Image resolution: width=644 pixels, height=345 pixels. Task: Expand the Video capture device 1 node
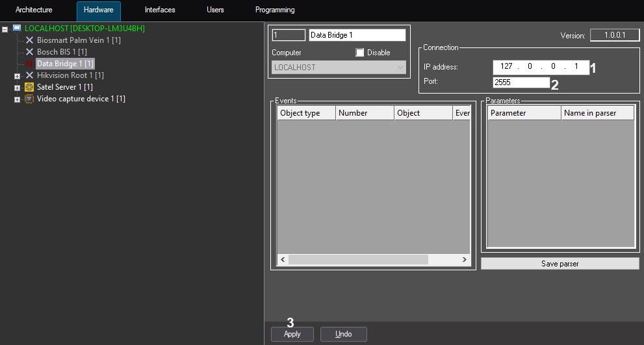point(18,99)
